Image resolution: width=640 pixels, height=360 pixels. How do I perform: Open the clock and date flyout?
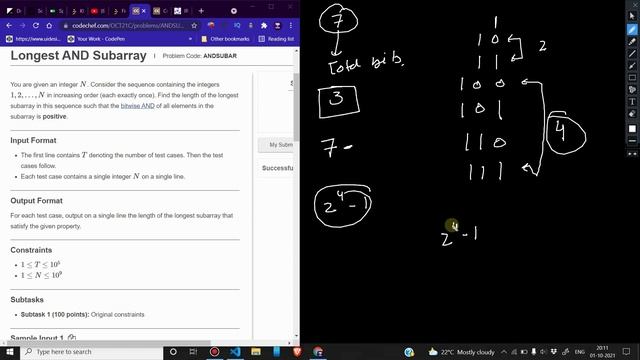(602, 352)
